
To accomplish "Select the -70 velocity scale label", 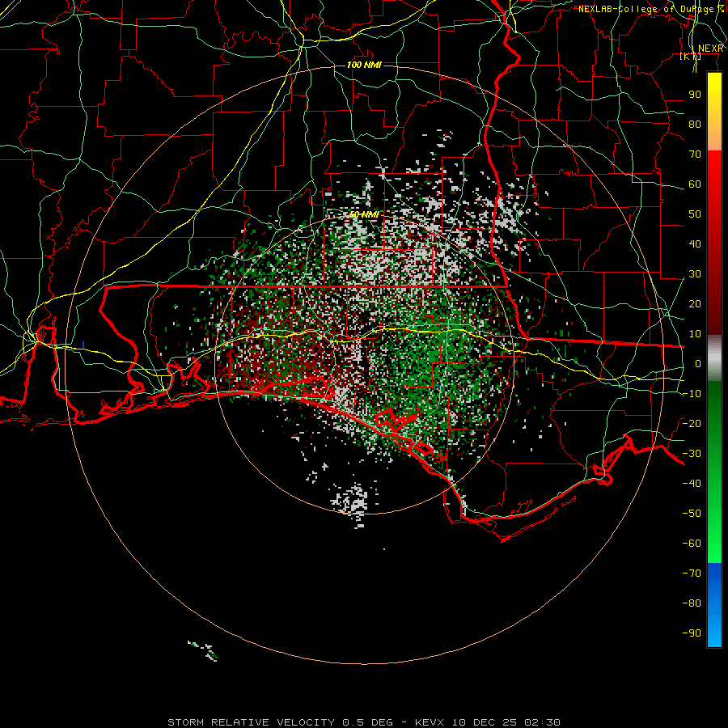I will click(x=692, y=574).
